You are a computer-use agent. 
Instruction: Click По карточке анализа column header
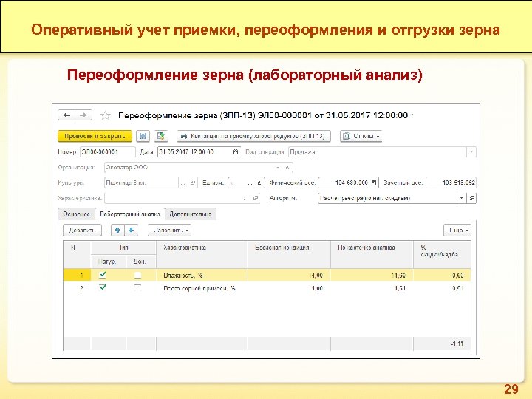pyautogui.click(x=372, y=254)
